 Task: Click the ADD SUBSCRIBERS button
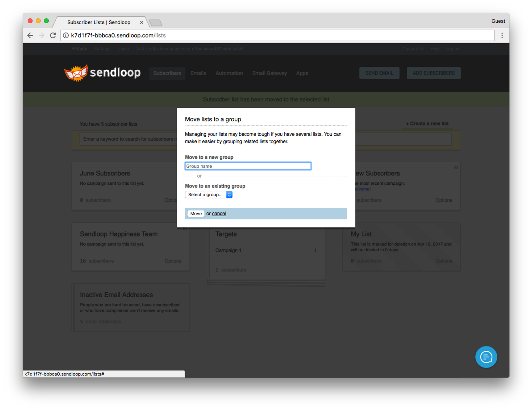click(433, 73)
